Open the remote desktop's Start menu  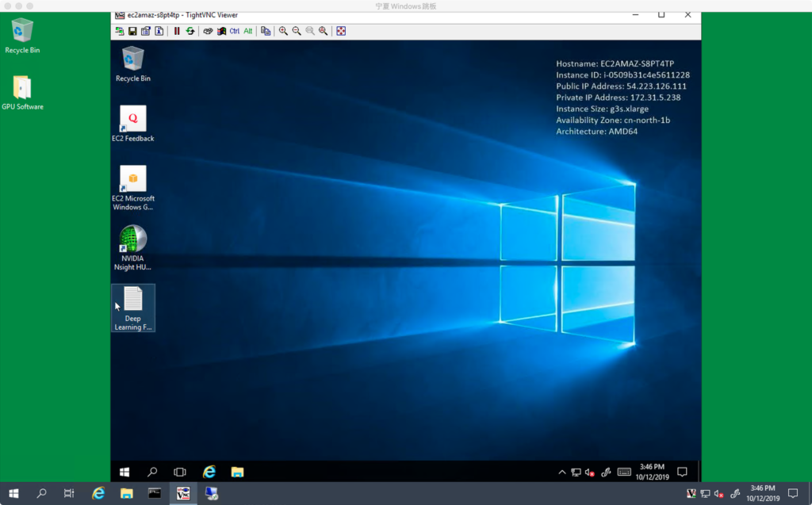124,472
